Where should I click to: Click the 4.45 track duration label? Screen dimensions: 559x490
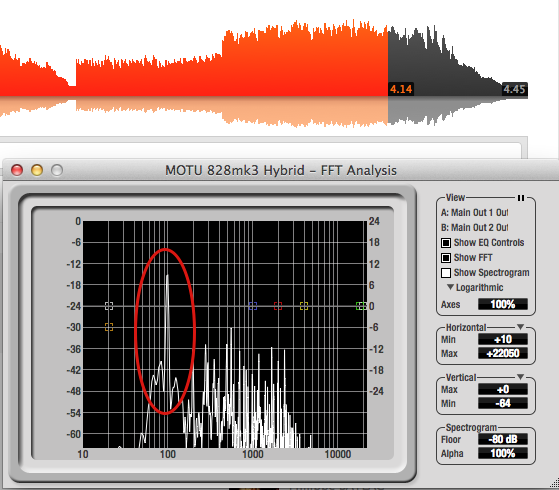514,89
